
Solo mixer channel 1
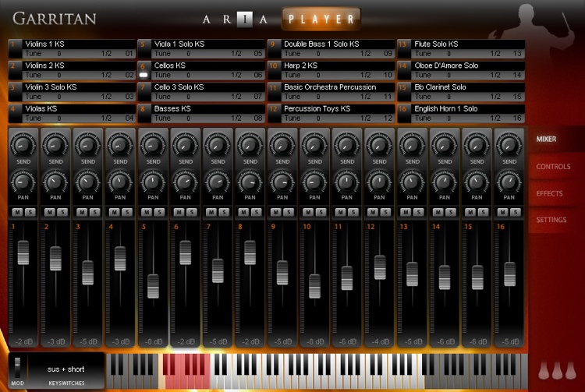(30, 212)
